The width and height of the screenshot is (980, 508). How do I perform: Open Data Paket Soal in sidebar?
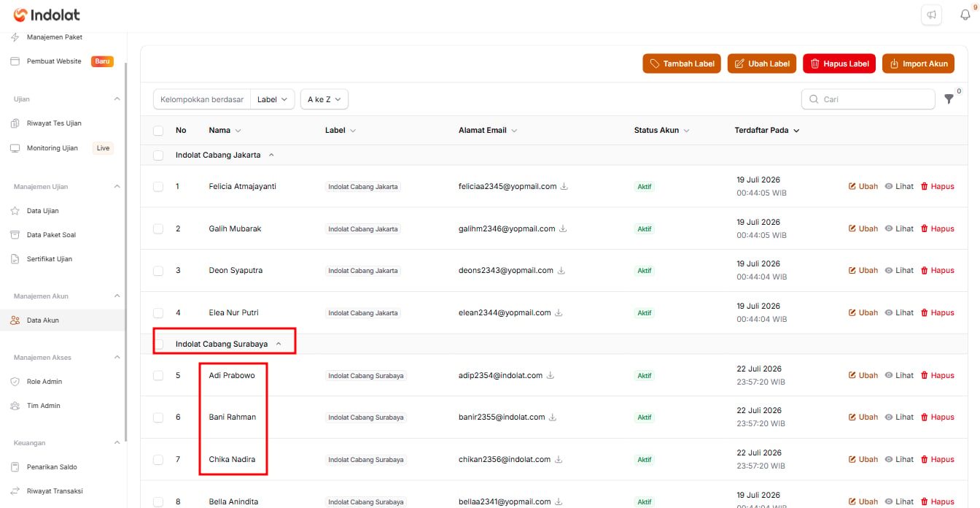[x=51, y=235]
